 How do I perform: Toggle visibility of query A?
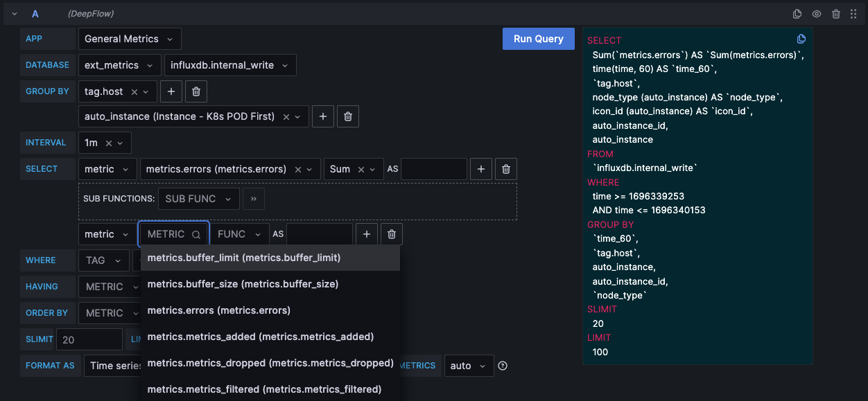(x=817, y=14)
